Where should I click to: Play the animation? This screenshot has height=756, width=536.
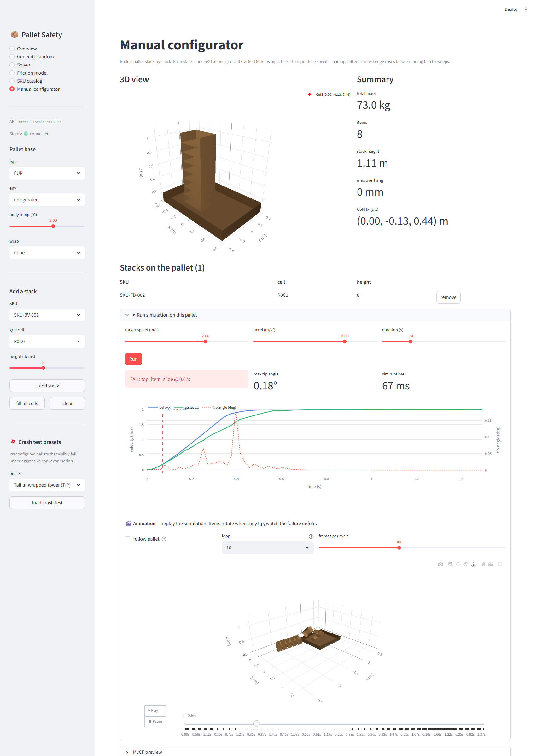tap(155, 710)
